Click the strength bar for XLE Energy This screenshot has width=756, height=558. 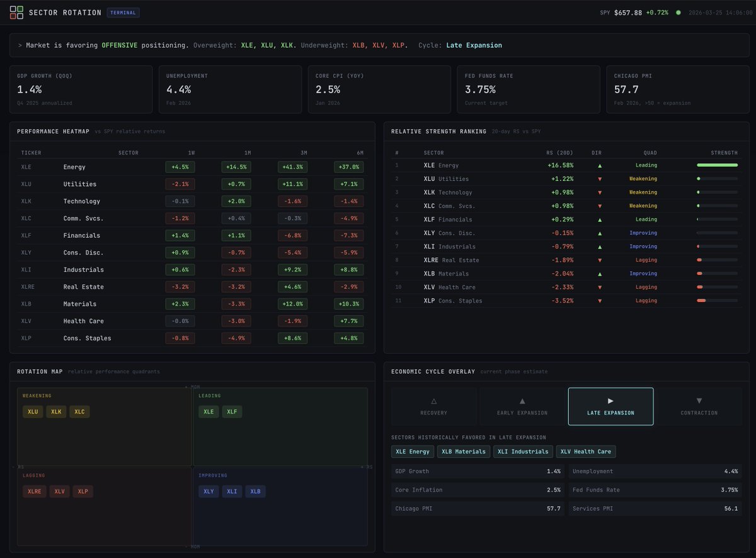pyautogui.click(x=717, y=165)
